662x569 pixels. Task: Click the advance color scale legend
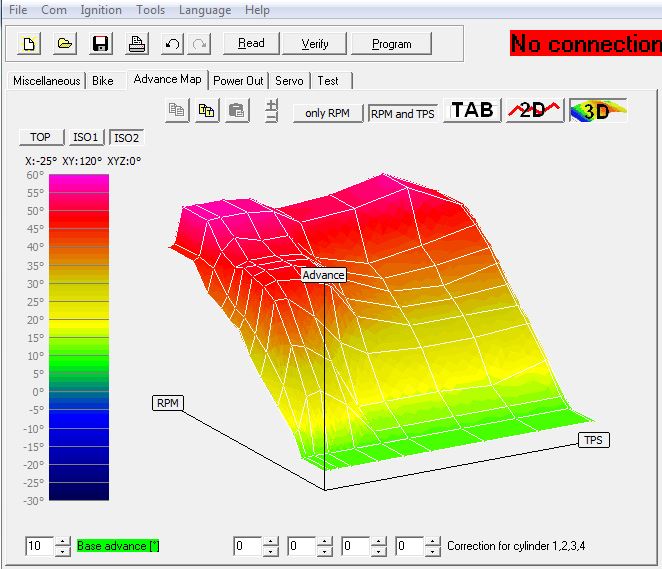point(79,337)
